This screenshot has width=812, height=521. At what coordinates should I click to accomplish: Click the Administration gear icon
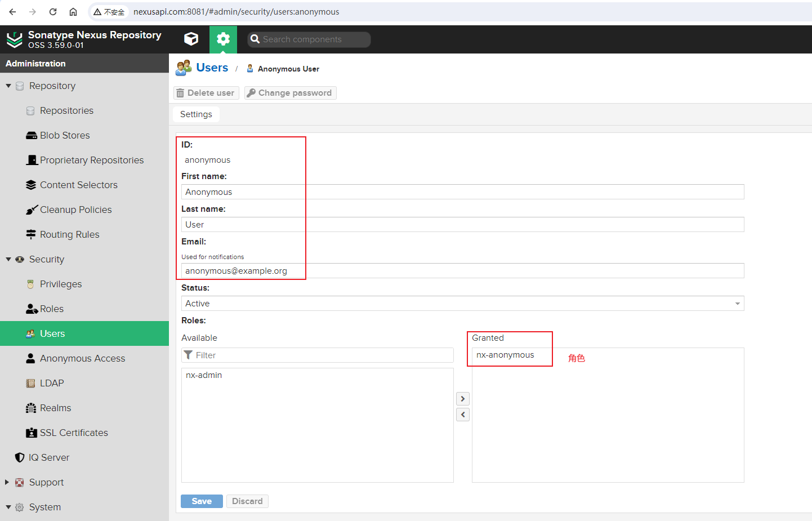coord(223,39)
